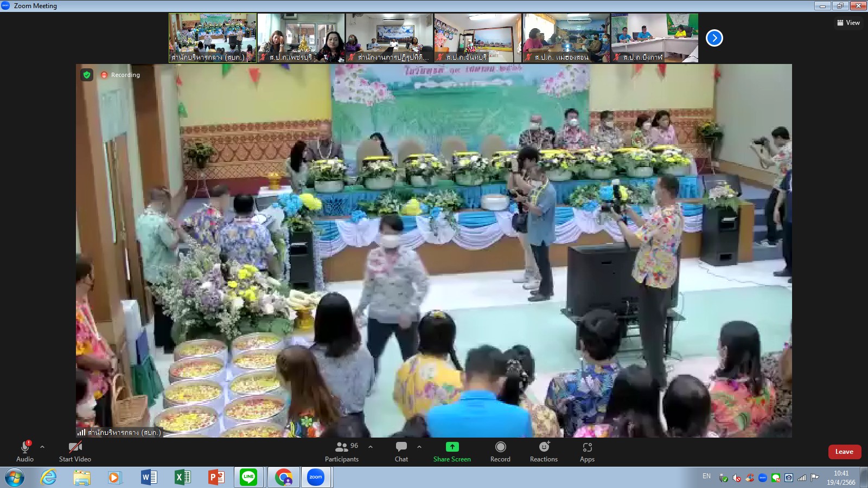The image size is (868, 488).
Task: Unmute the microphone Audio button
Action: click(x=25, y=451)
